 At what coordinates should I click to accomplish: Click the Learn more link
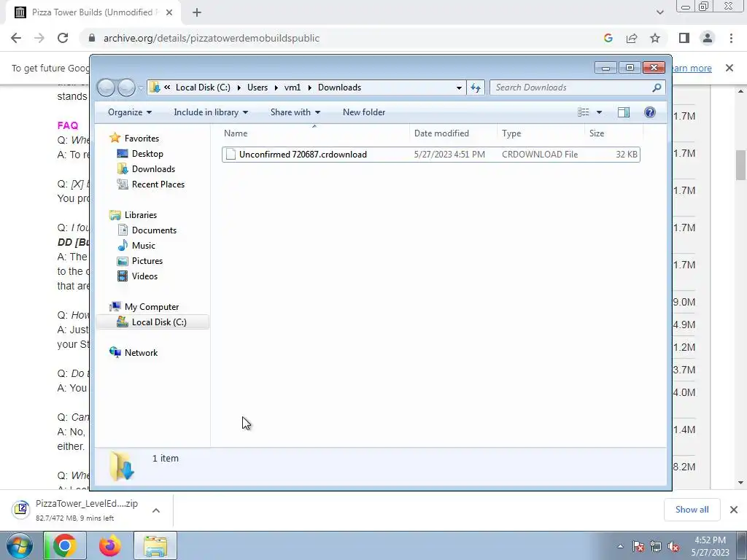coord(692,68)
